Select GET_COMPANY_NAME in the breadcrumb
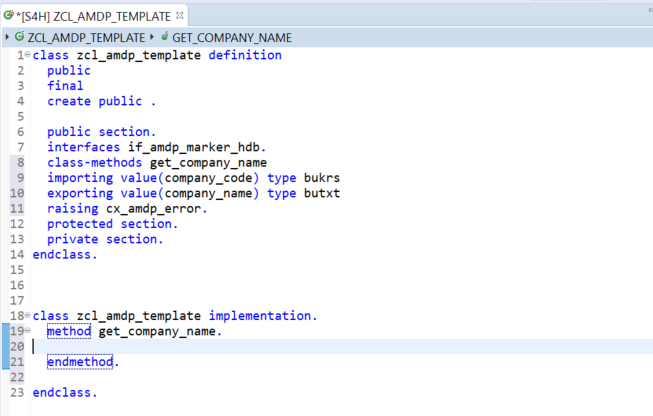Viewport: 653px width, 416px height. [x=232, y=38]
